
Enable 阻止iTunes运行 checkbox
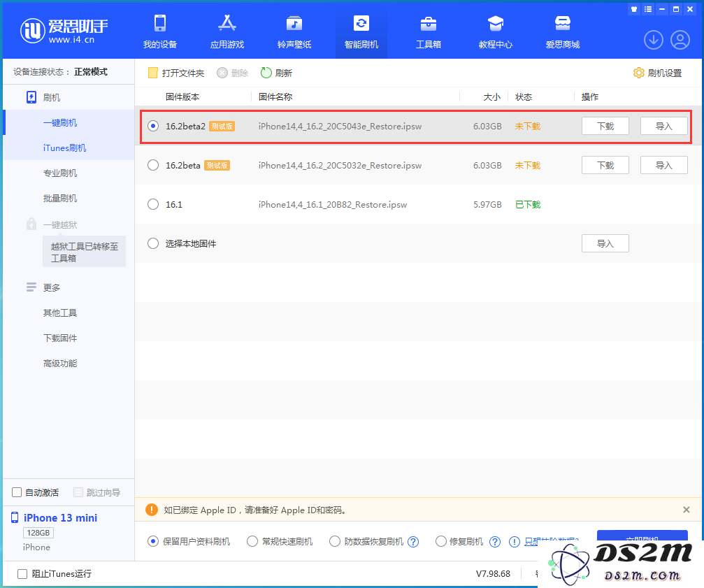[x=22, y=573]
